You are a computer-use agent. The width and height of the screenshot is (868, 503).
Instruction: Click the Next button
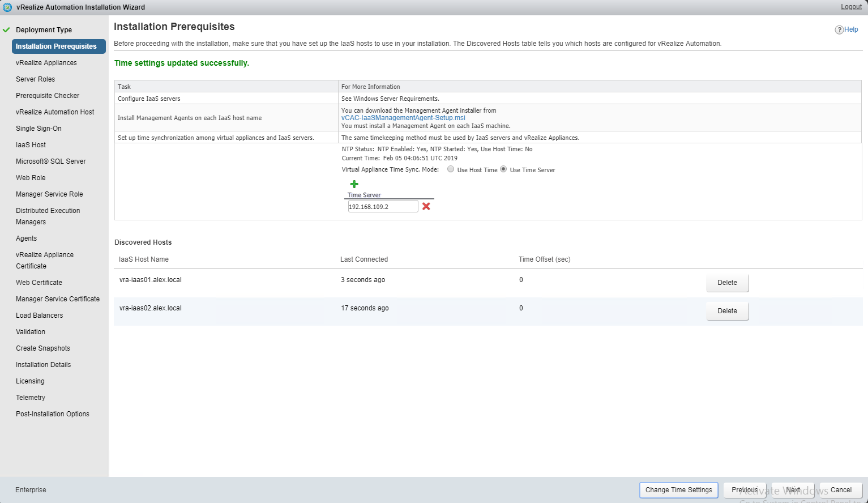(793, 490)
